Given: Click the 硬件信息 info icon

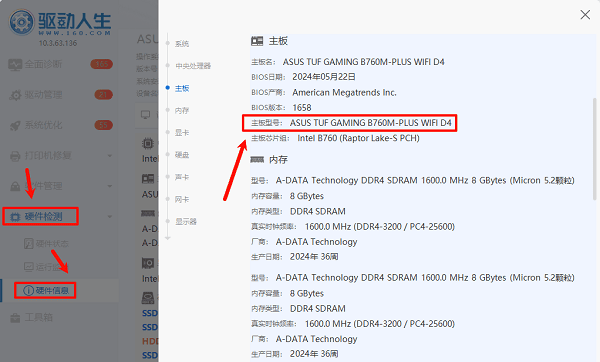Looking at the screenshot, I should coord(29,290).
